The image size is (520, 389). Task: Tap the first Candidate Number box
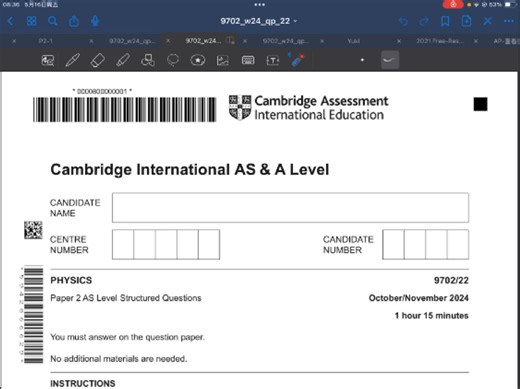click(x=393, y=244)
